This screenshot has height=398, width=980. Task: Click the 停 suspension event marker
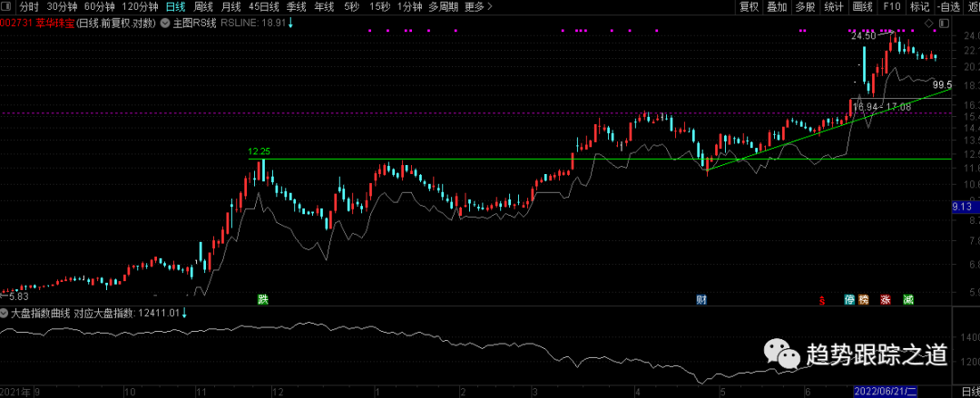[849, 299]
